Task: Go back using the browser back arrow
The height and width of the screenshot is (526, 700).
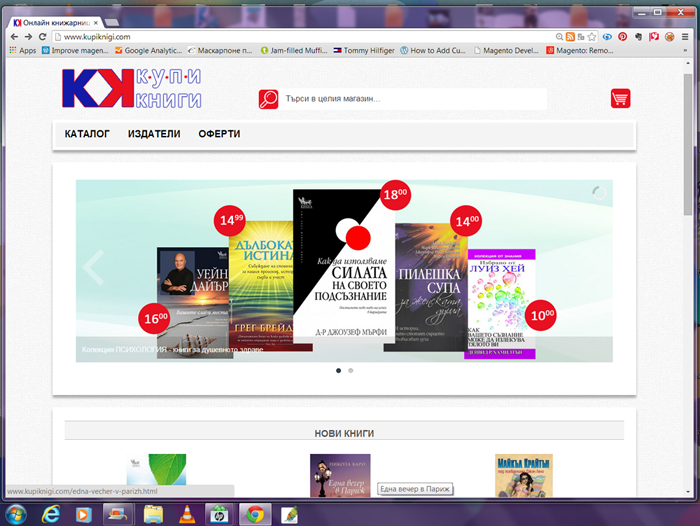Action: [14, 37]
